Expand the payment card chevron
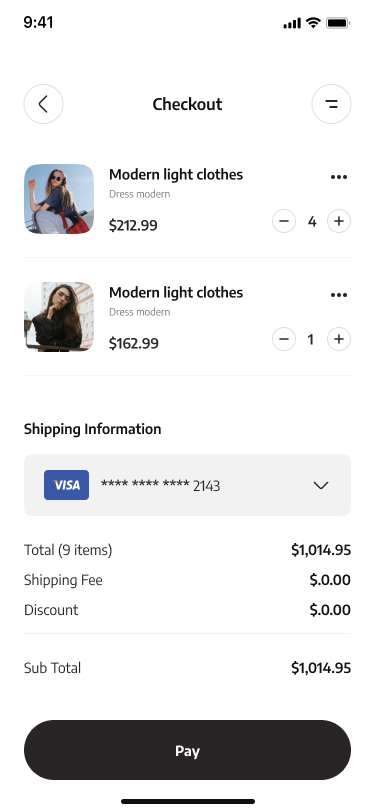375x812 pixels. [321, 485]
